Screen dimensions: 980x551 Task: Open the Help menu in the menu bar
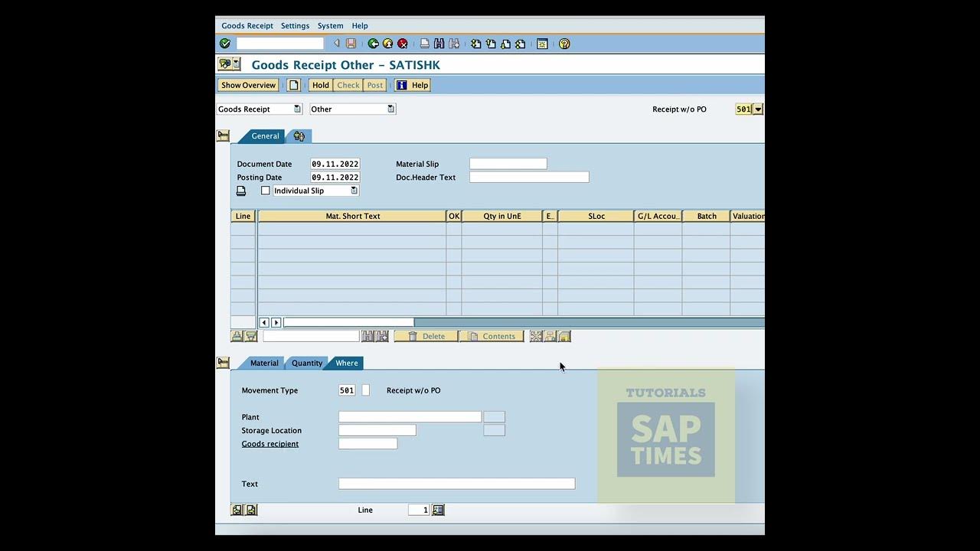coord(360,26)
